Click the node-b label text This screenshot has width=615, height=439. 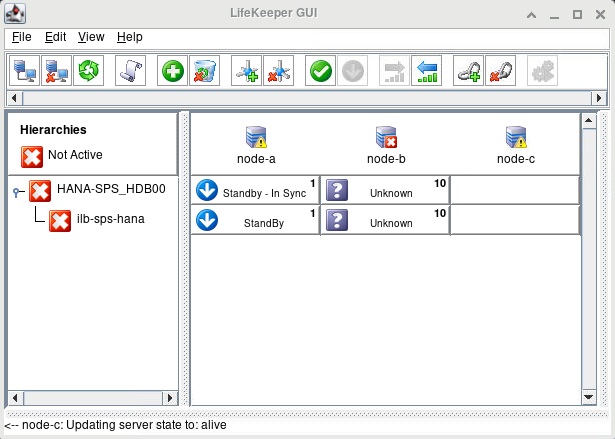[x=386, y=159]
